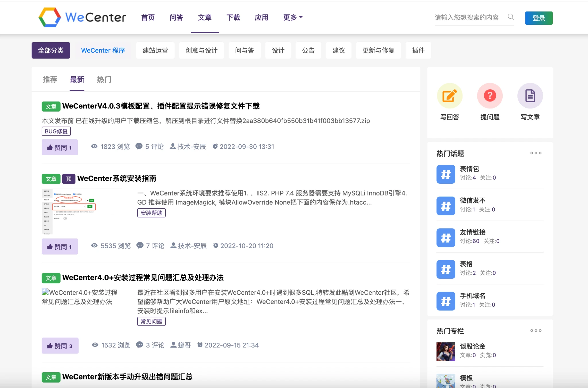This screenshot has width=588, height=388.
Task: Click the 5 评论 comment count
Action: (x=150, y=147)
